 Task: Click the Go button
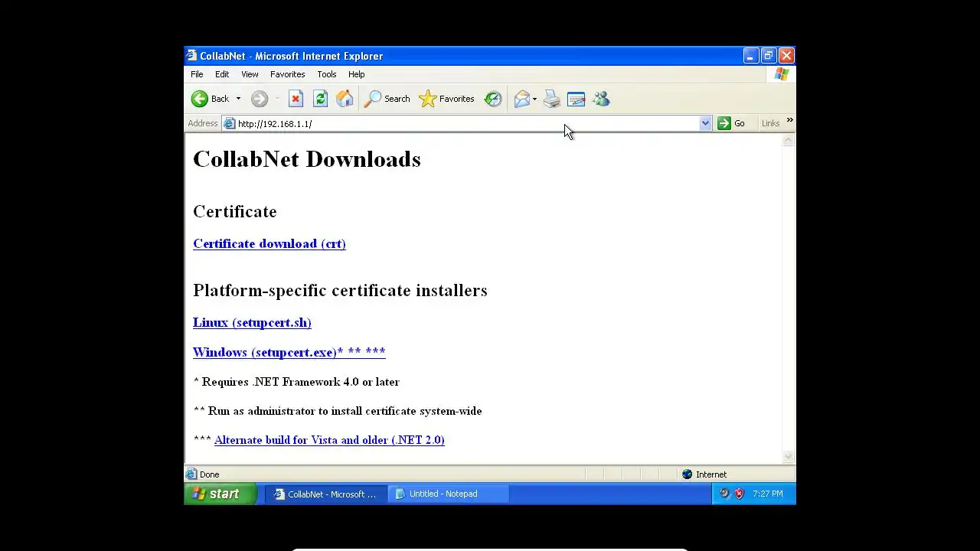click(x=731, y=123)
